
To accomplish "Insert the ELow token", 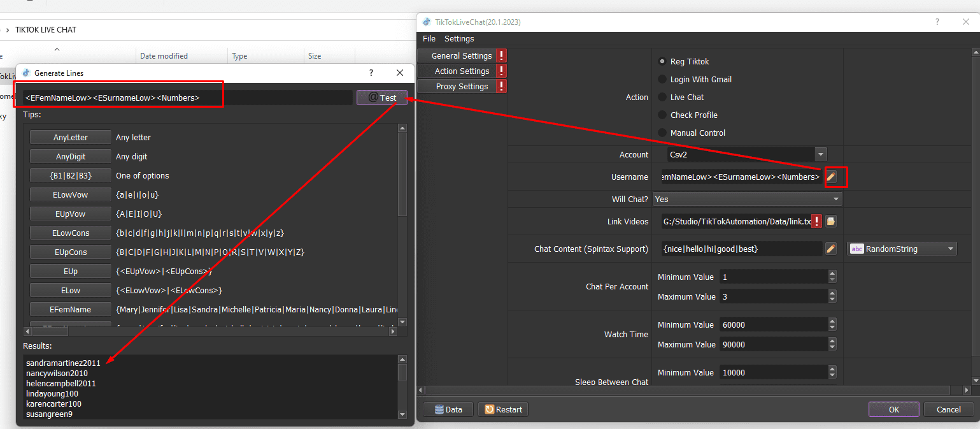I will (71, 291).
